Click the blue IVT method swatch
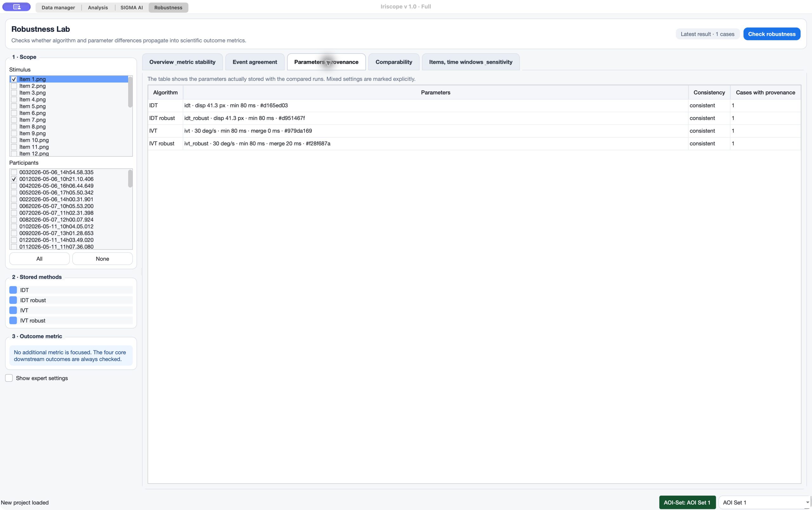 (13, 310)
